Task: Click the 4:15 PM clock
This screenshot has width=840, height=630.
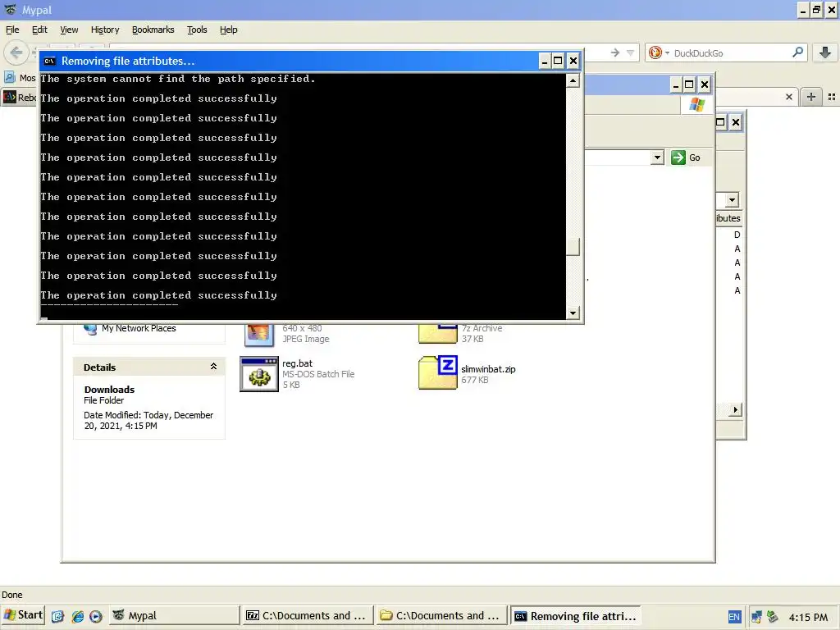Action: 808,617
